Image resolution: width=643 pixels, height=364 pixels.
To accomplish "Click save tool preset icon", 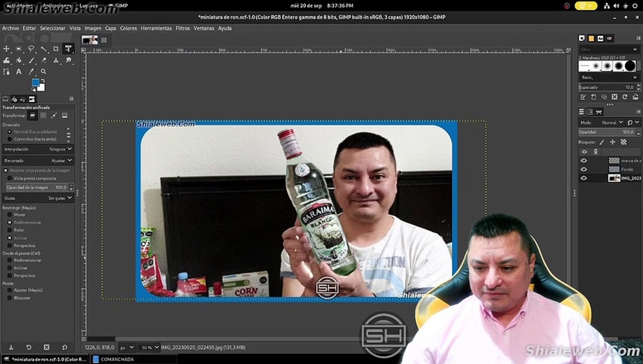I will pos(11,347).
